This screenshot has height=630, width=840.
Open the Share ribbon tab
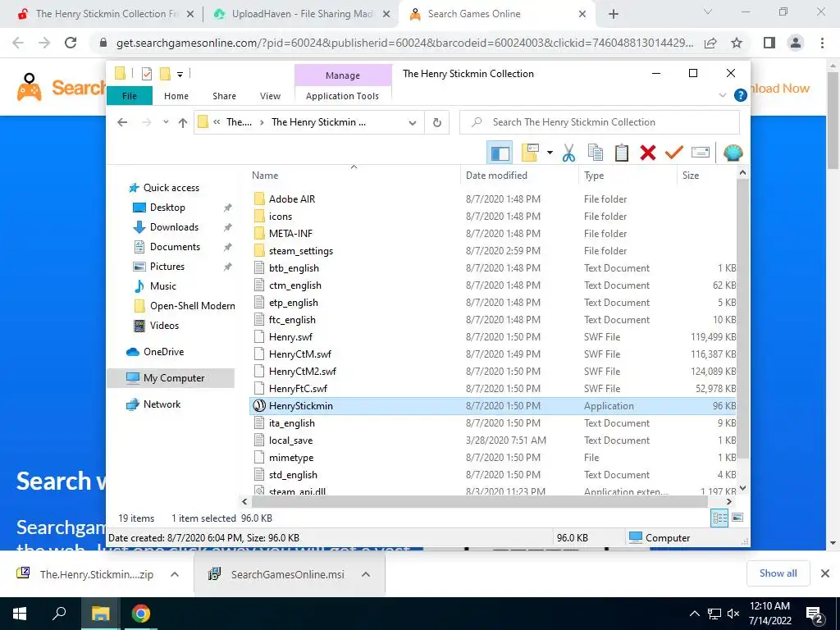coord(224,96)
